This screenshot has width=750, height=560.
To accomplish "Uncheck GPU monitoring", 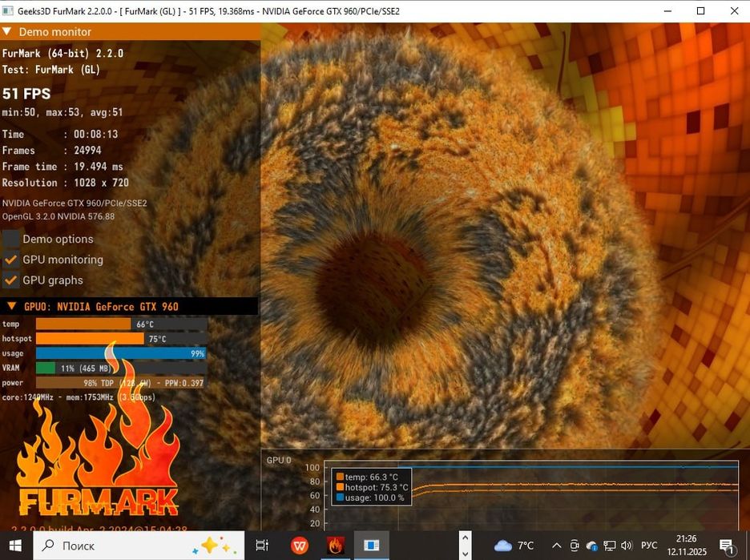I will (10, 260).
